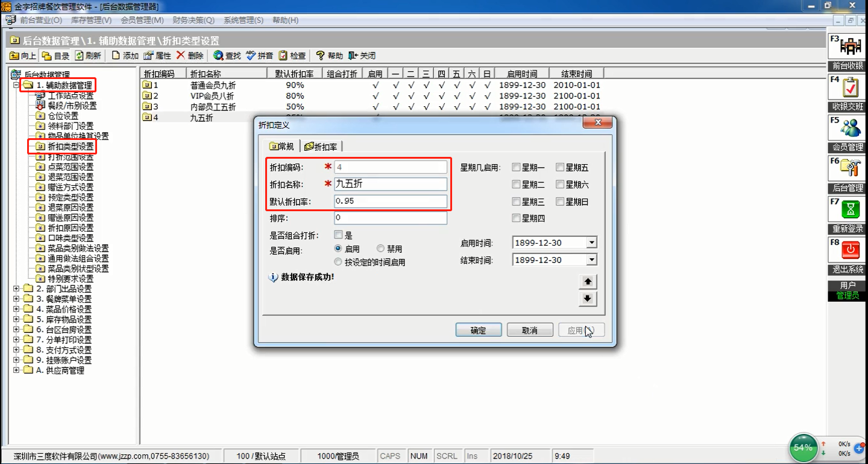Check the 星期五 checkbox
Image resolution: width=868 pixels, height=464 pixels.
click(x=560, y=168)
